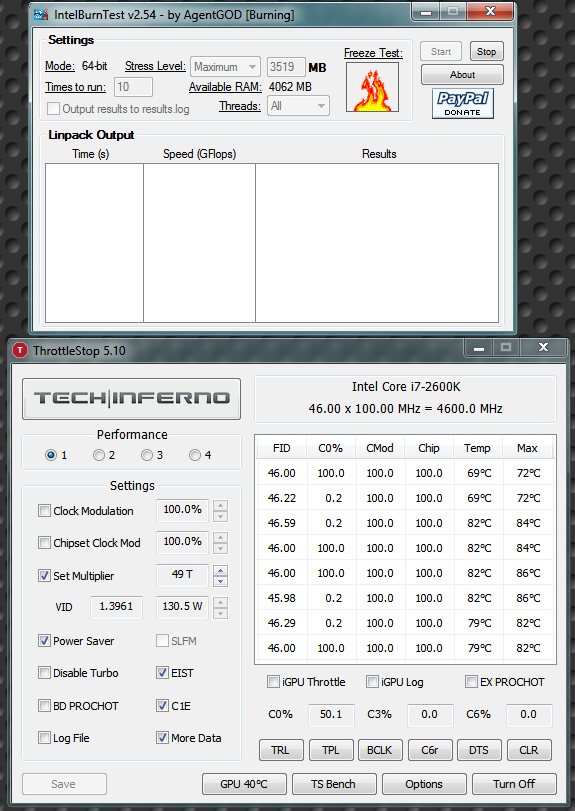The width and height of the screenshot is (575, 811).
Task: Click the disabled Start button
Action: 441,52
